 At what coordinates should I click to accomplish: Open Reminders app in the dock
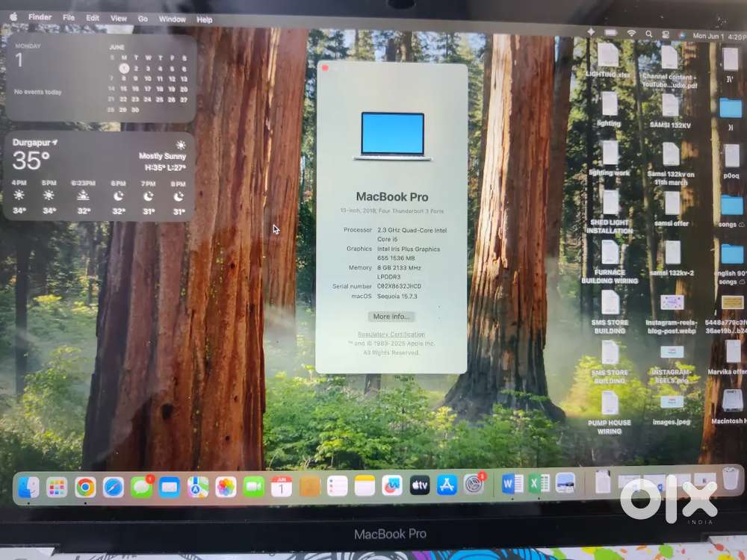338,486
